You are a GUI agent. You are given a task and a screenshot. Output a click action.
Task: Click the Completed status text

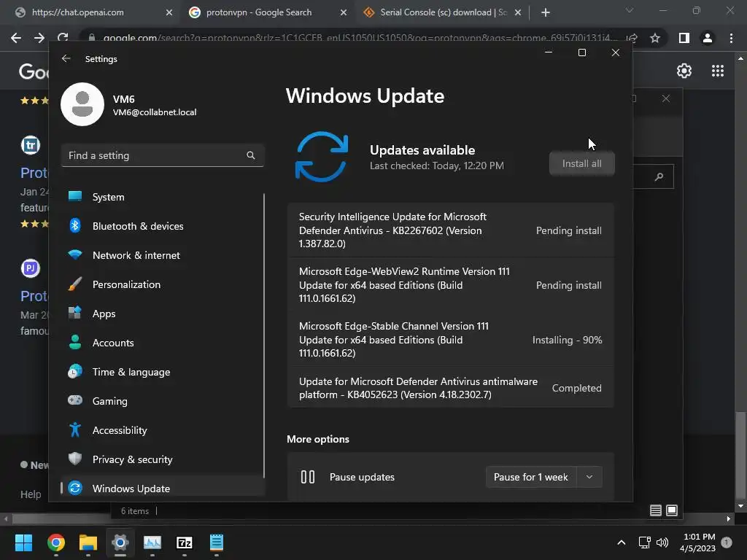(x=576, y=388)
